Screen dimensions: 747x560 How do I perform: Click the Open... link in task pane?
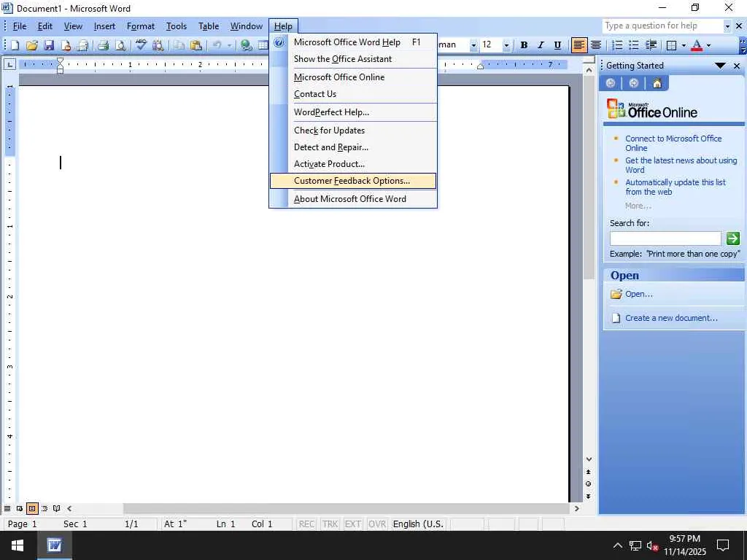[x=639, y=295]
